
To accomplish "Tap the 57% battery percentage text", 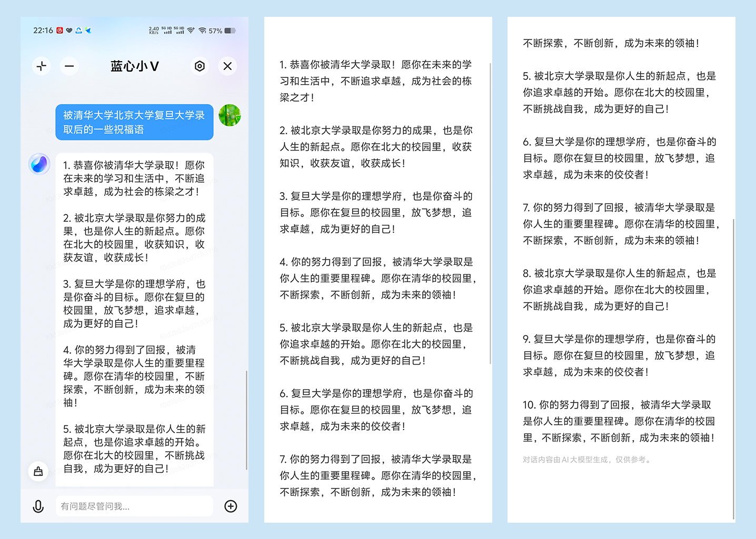I will (x=215, y=31).
